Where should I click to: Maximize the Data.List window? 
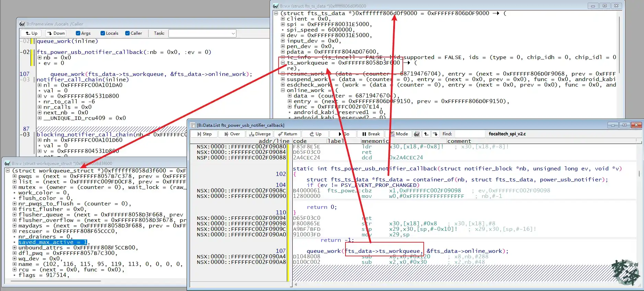pyautogui.click(x=624, y=125)
